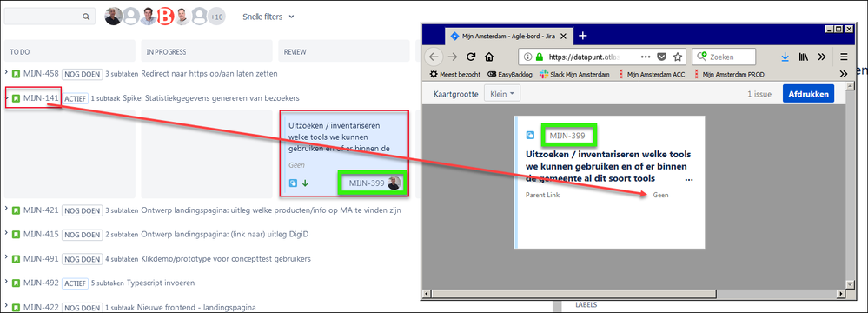Image resolution: width=868 pixels, height=313 pixels.
Task: Click the green low-priority arrow on the card
Action: click(304, 183)
